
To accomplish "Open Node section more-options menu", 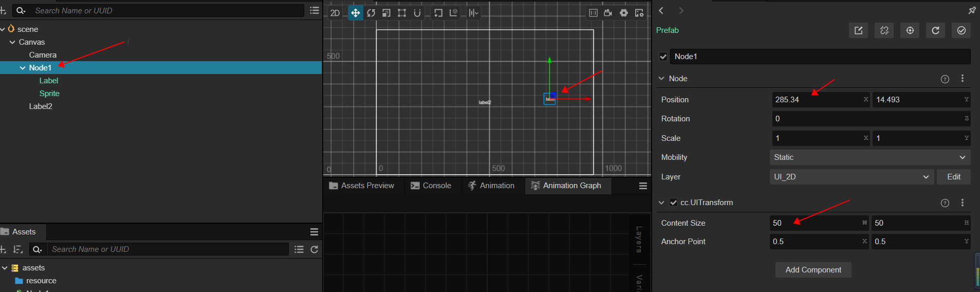I will [963, 79].
